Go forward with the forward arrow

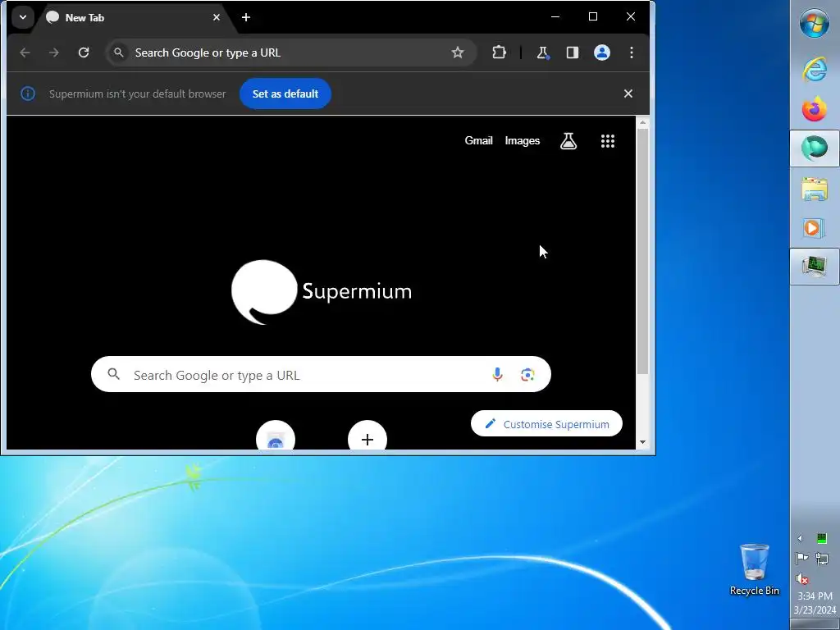click(54, 52)
